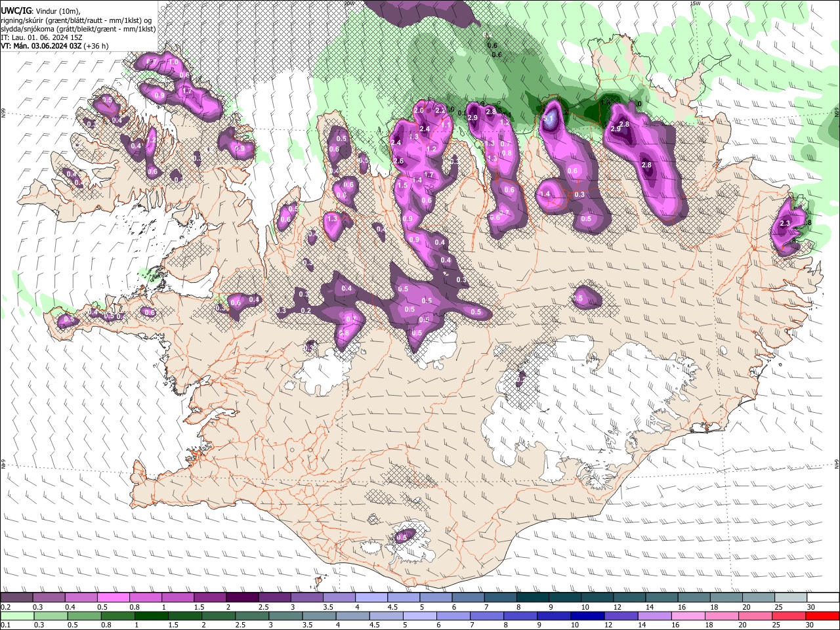Viewport: 840px width, 630px height.
Task: Click the "20" label in the upper legend row
Action: coord(746,607)
